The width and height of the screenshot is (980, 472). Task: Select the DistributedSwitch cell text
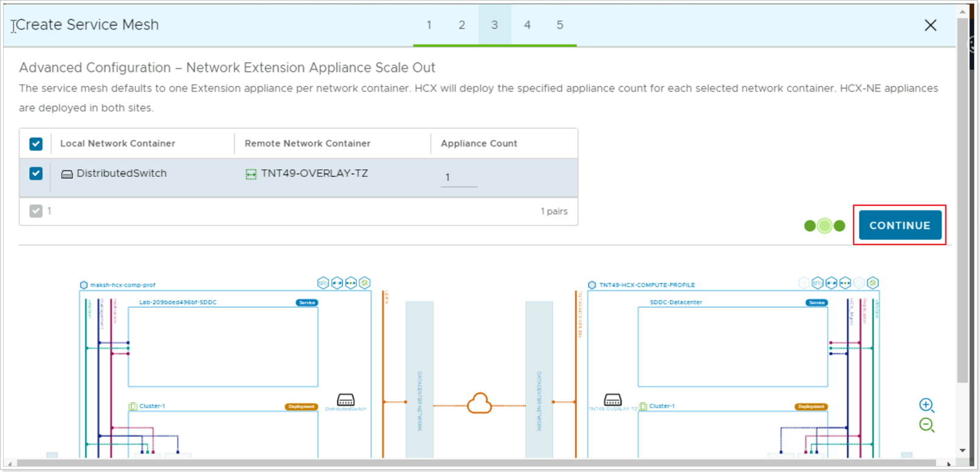122,173
